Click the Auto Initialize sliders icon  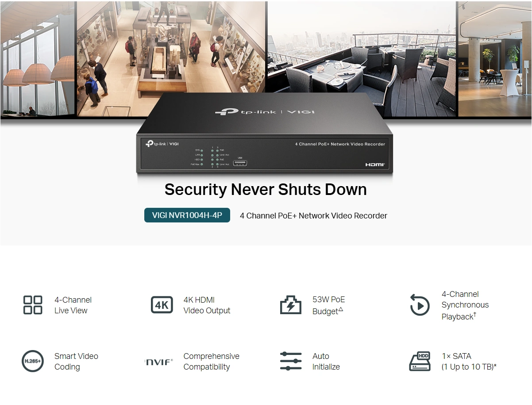[x=291, y=361]
